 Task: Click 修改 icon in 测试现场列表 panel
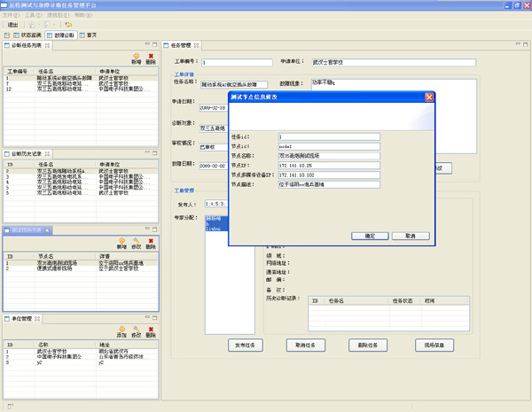coord(136,241)
